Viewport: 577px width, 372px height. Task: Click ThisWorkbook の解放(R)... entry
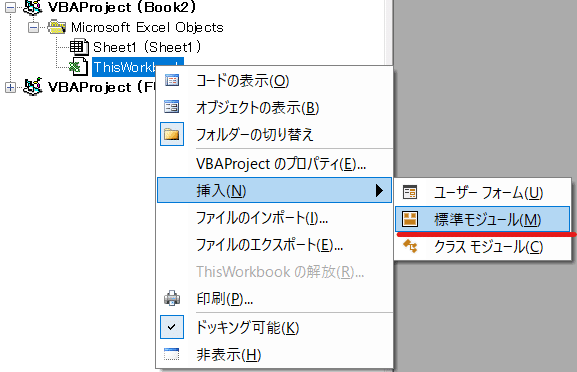click(275, 272)
